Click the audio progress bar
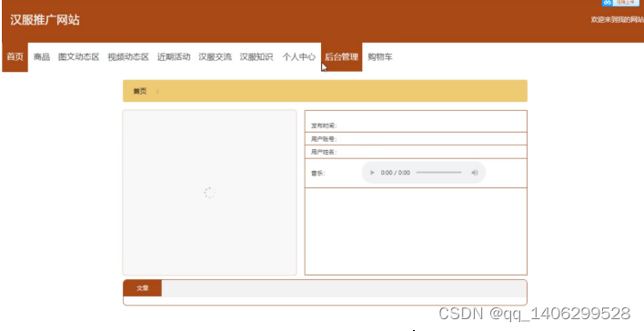This screenshot has height=331, width=644. tap(438, 173)
